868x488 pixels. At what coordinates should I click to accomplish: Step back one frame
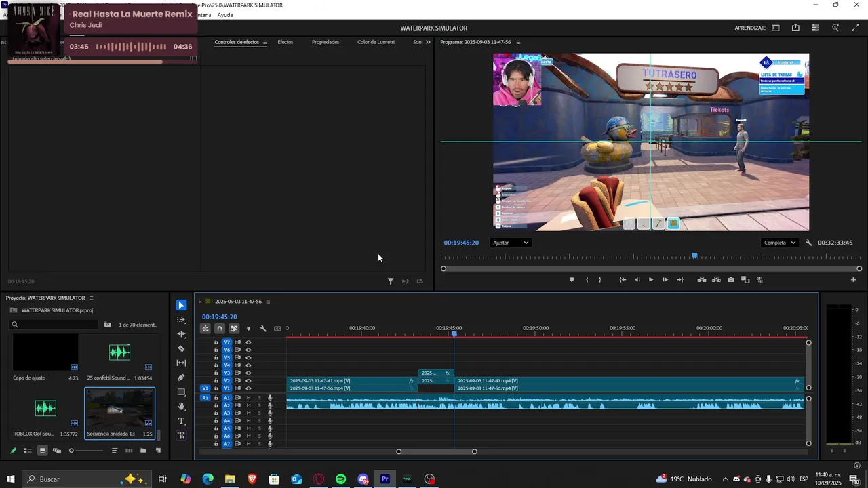637,280
